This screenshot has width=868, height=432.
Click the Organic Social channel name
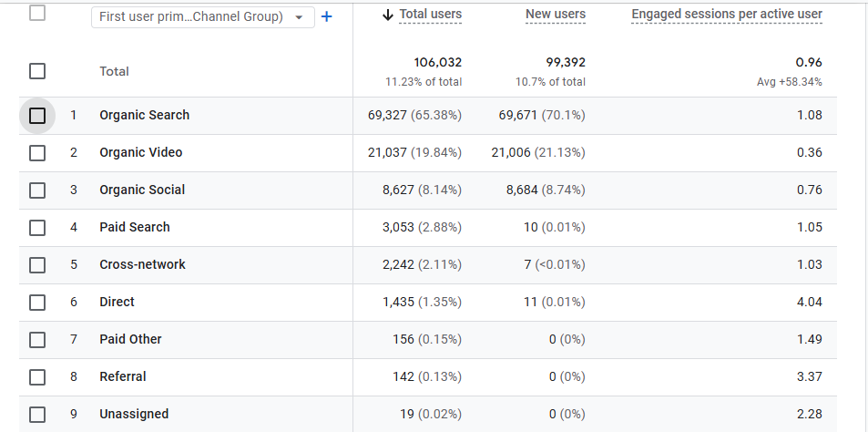142,190
